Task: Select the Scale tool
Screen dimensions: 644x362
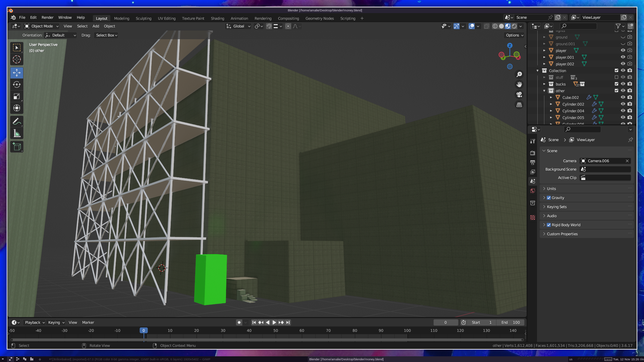Action: click(17, 97)
